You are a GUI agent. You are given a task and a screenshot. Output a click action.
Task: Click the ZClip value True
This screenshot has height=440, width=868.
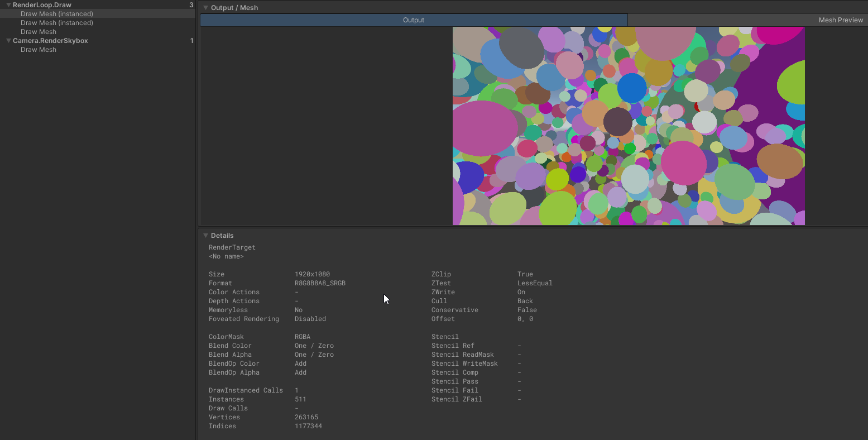(525, 274)
